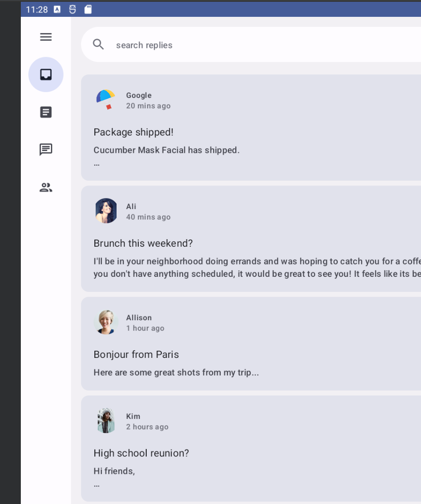Click the "Hi friends," message preview

114,471
